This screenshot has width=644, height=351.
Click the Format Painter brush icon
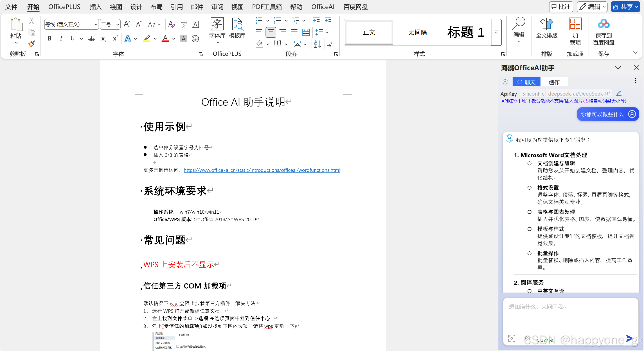pos(32,44)
